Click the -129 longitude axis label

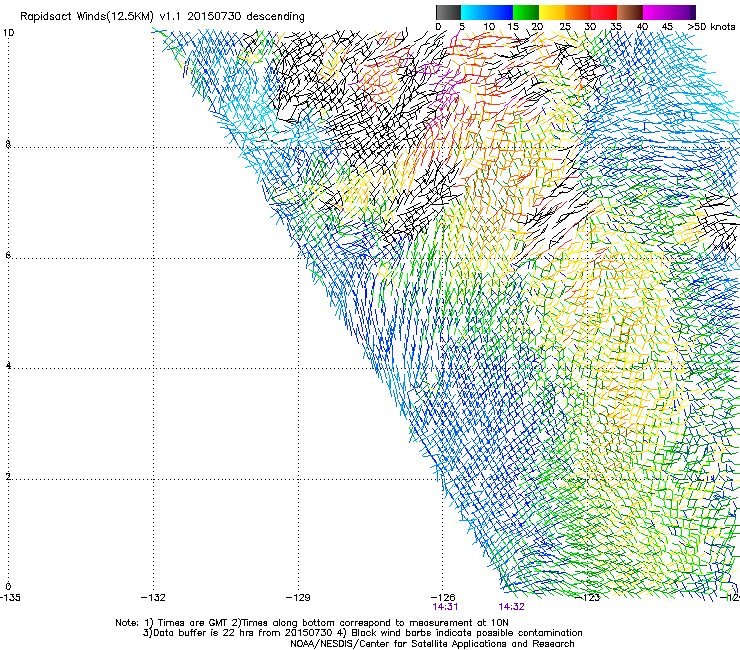coord(298,598)
